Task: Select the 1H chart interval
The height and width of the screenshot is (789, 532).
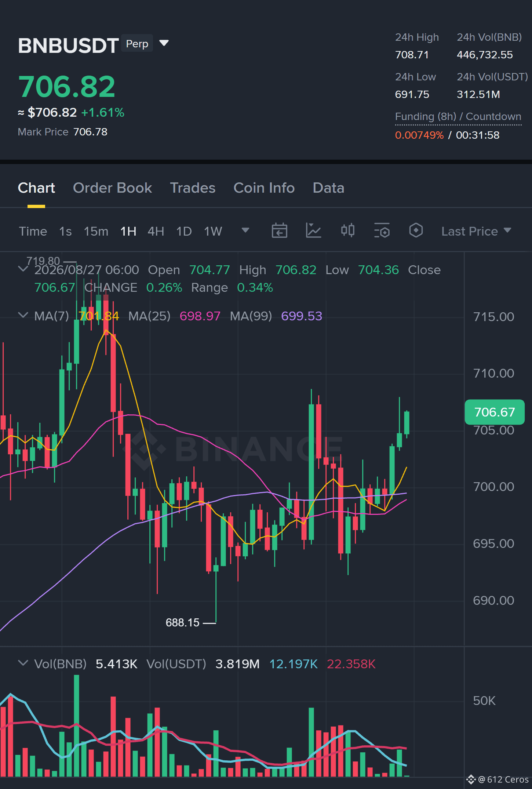Action: pyautogui.click(x=128, y=231)
